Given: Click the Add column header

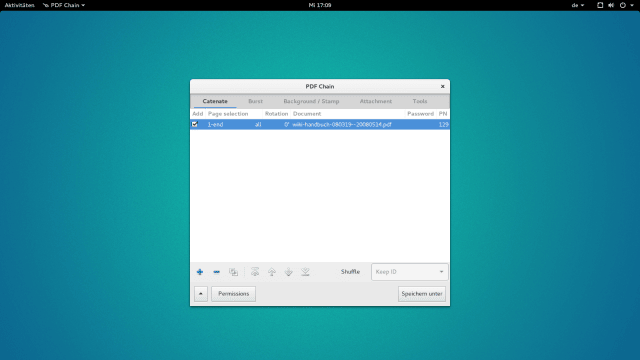Looking at the screenshot, I should 198,114.
